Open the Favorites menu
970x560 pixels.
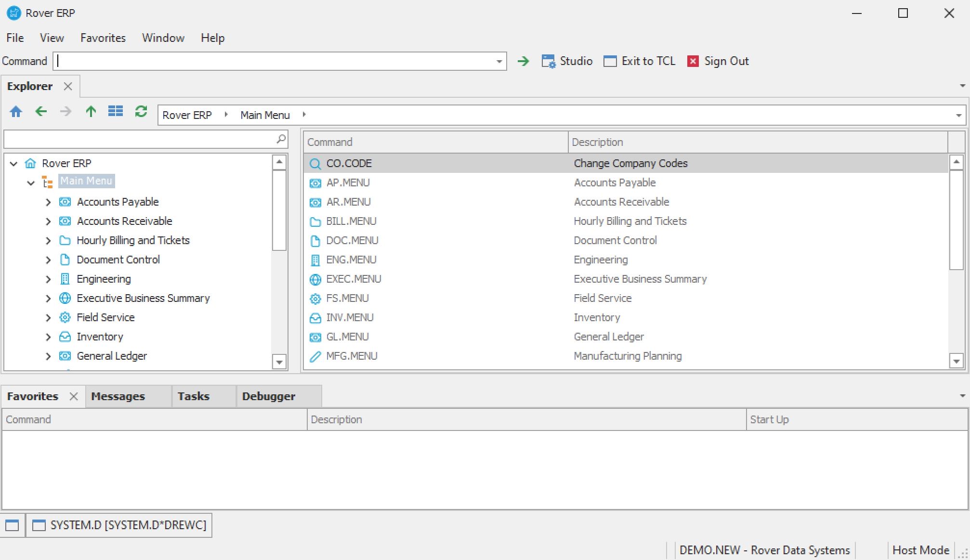[103, 38]
